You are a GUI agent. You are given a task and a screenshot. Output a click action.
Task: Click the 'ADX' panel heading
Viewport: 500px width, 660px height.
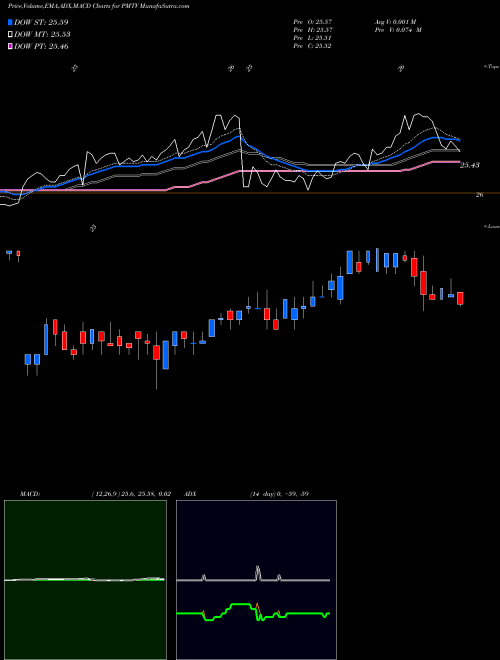point(190,494)
